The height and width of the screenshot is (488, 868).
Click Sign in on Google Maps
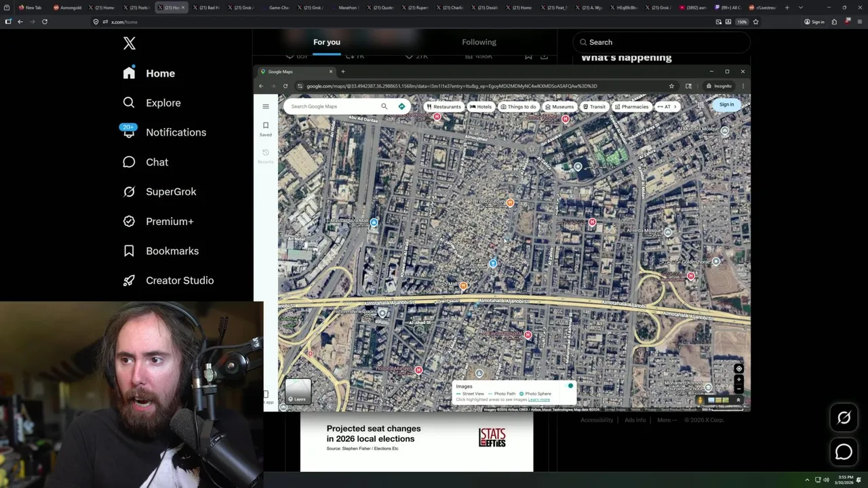click(726, 104)
